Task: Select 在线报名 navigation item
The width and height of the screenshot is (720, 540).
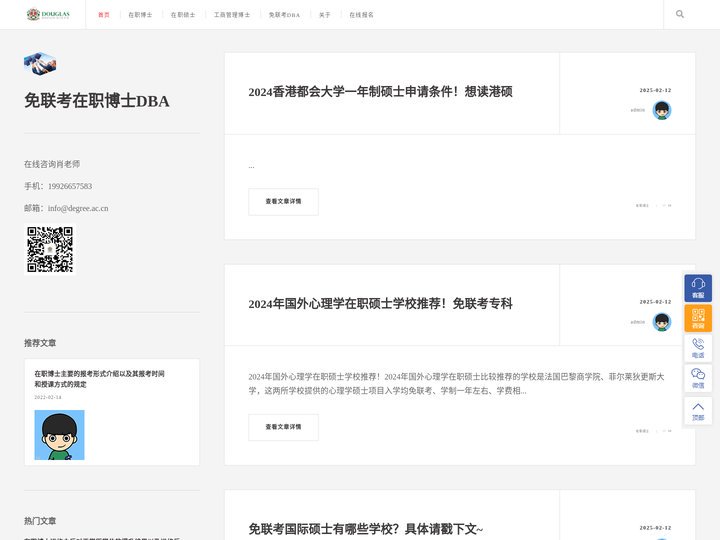Action: (x=361, y=15)
